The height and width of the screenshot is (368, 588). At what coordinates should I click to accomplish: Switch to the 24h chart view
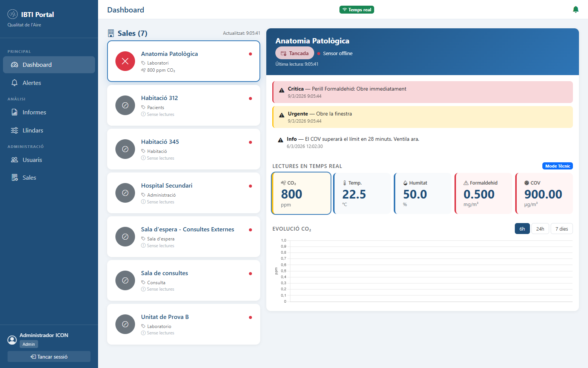tap(540, 228)
